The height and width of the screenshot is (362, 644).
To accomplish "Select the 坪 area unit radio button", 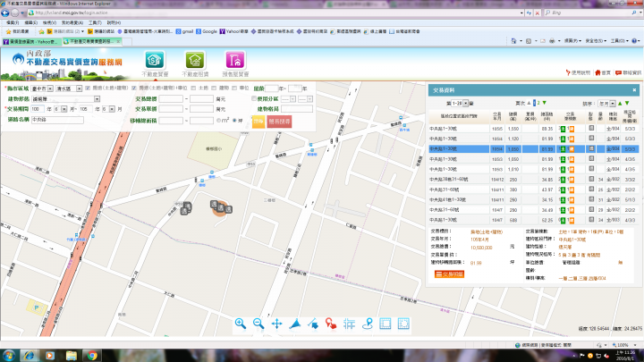I will 234,121.
